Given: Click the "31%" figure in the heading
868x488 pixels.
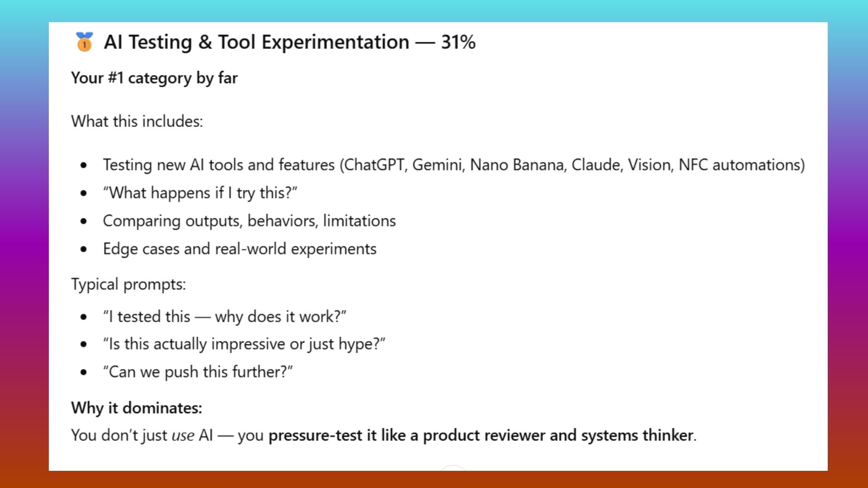Looking at the screenshot, I should point(458,42).
